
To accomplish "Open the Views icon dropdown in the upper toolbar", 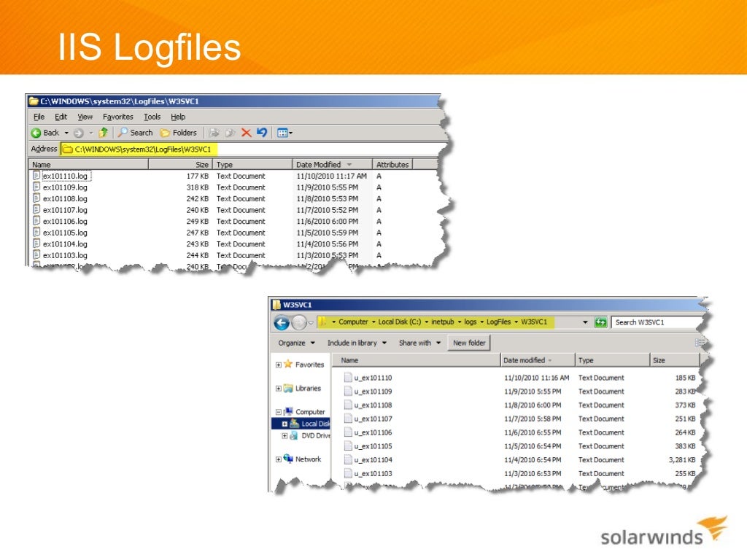I will pyautogui.click(x=285, y=133).
